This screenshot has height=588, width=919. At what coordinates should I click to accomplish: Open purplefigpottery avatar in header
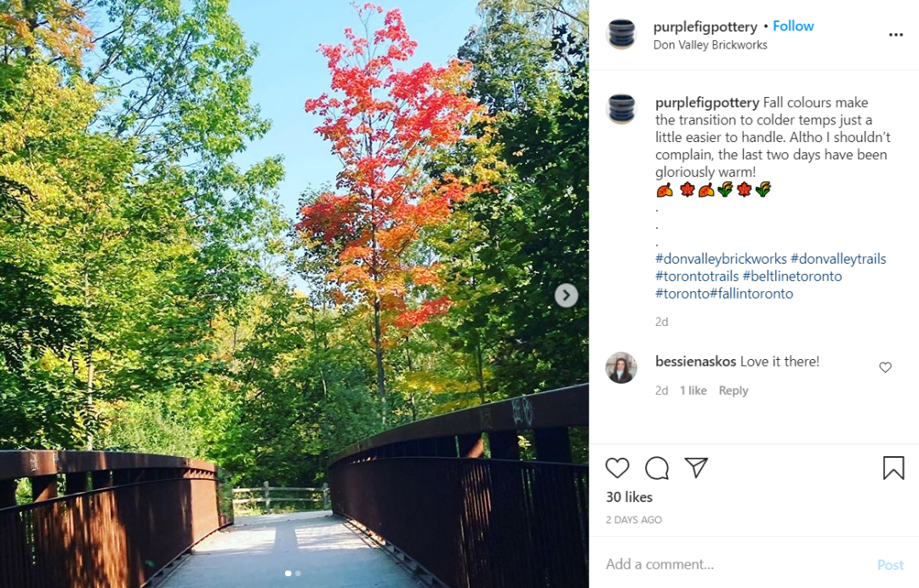click(621, 33)
